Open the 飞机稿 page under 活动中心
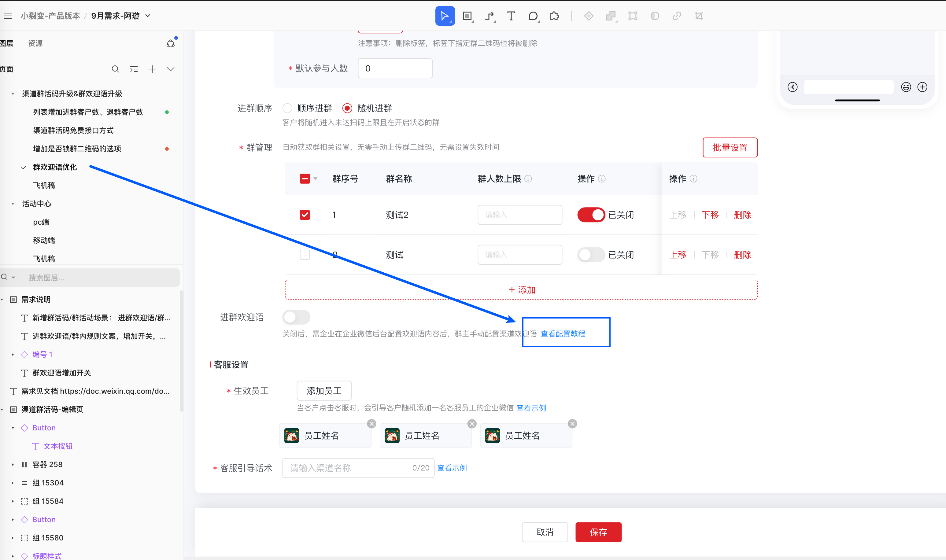 pyautogui.click(x=44, y=259)
